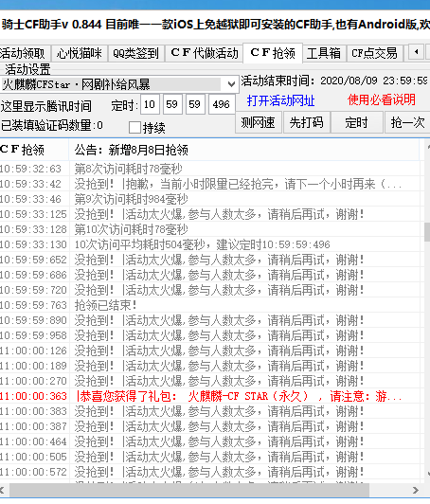Expand the 火麒麟CFStar activity dropdown
Screen dimensions: 430x504
231,84
